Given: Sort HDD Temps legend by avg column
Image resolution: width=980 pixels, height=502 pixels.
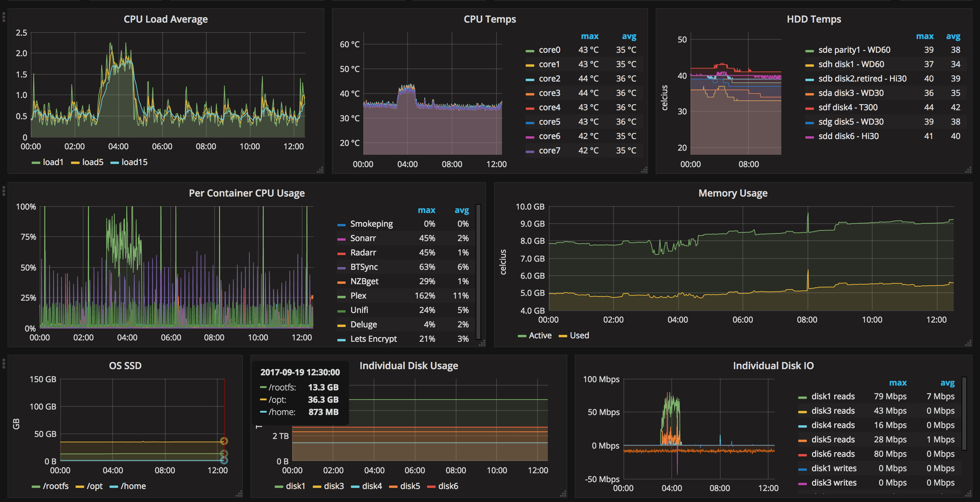Looking at the screenshot, I should click(953, 36).
